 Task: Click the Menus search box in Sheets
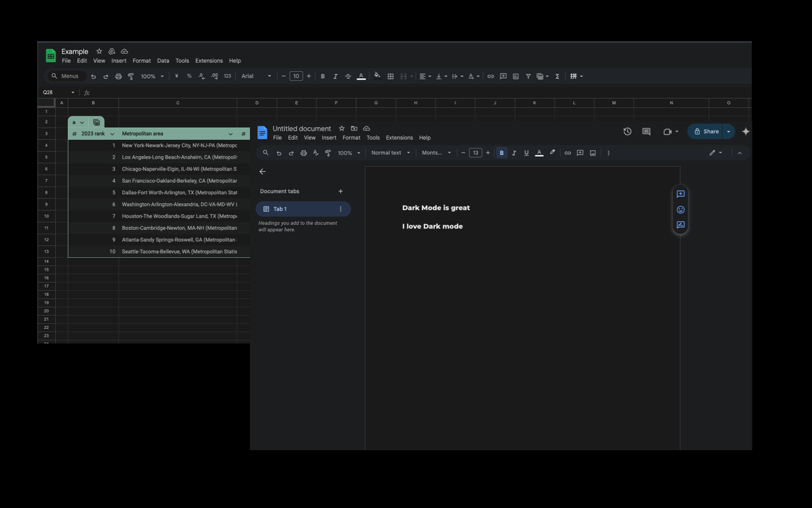tap(65, 76)
